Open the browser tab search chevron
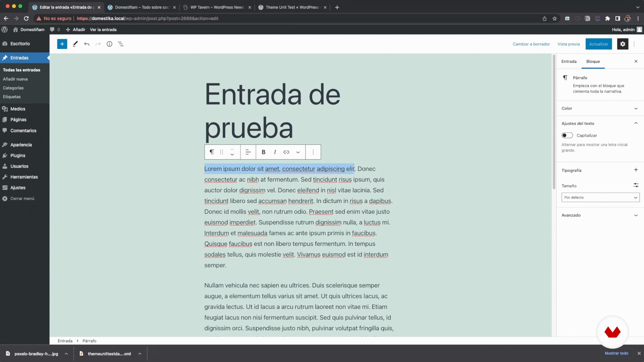Screen dimensions: 644x362 (x=637, y=7)
